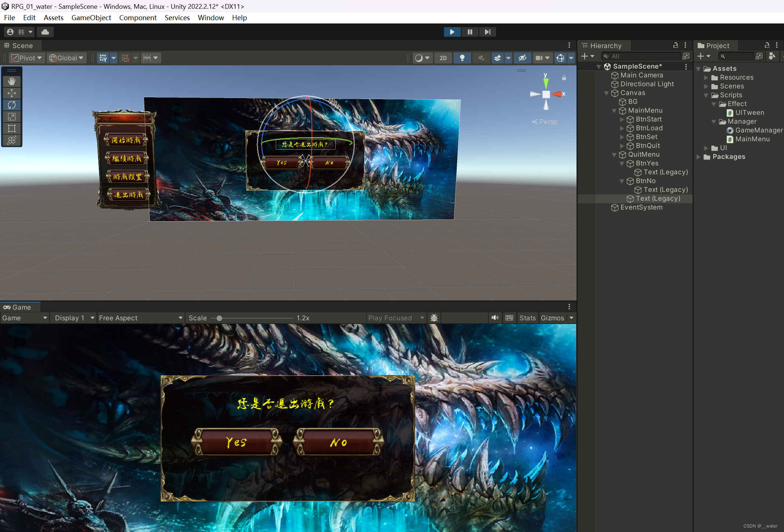This screenshot has height=532, width=784.
Task: Toggle scene effects icon
Action: tap(498, 58)
